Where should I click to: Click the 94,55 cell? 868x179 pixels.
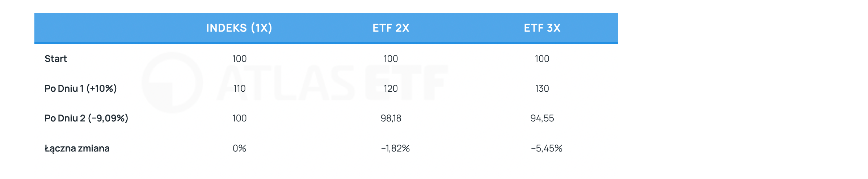(x=542, y=118)
